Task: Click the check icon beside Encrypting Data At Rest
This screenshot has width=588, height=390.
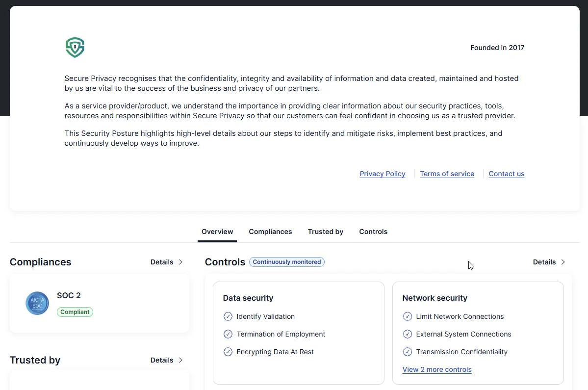Action: pyautogui.click(x=228, y=352)
